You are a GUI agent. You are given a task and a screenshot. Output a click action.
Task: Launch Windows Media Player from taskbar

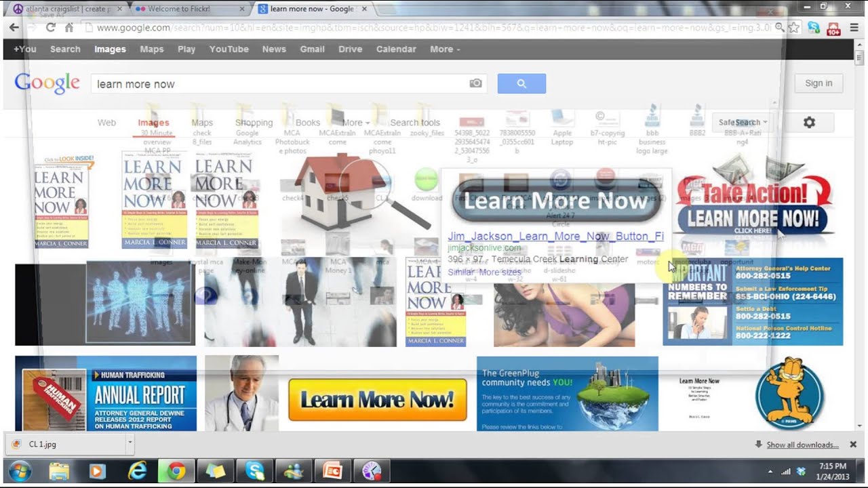point(97,471)
